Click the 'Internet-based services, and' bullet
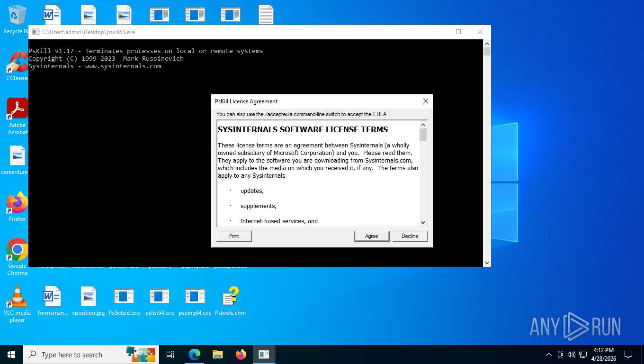 pos(279,221)
